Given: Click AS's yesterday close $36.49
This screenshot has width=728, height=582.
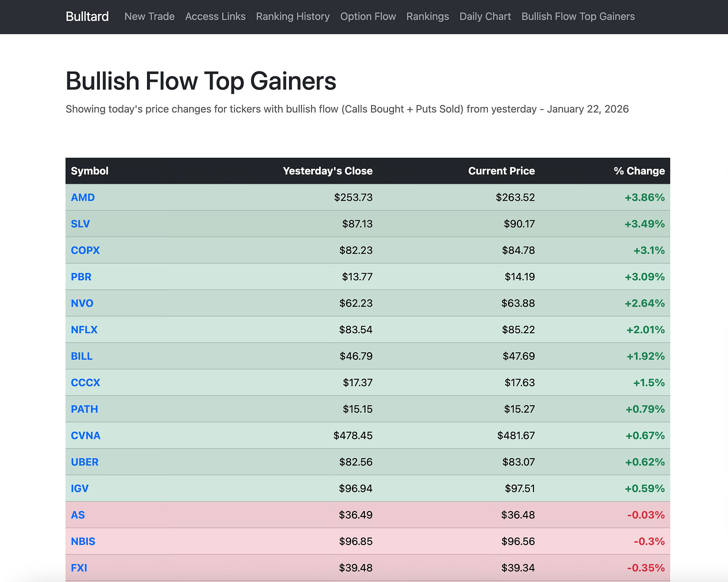Looking at the screenshot, I should (x=355, y=515).
